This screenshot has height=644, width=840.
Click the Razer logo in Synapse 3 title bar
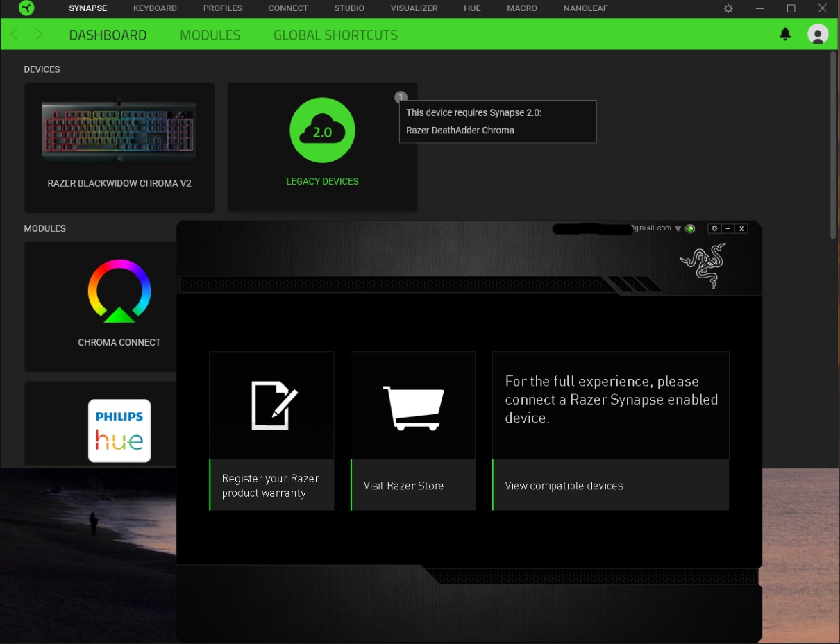click(26, 8)
